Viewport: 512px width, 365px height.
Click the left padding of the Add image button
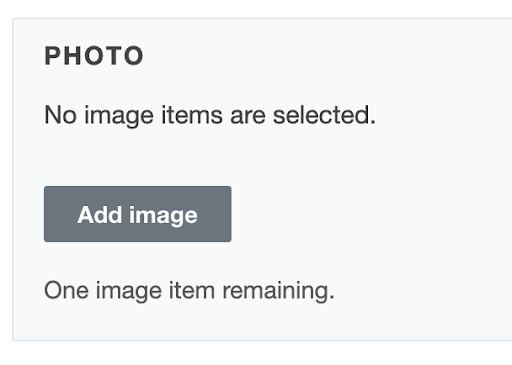point(61,214)
